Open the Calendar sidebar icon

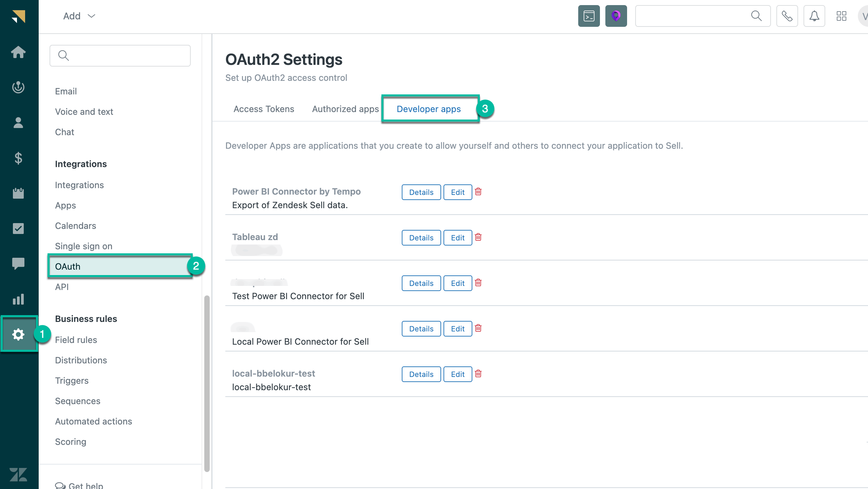tap(19, 193)
